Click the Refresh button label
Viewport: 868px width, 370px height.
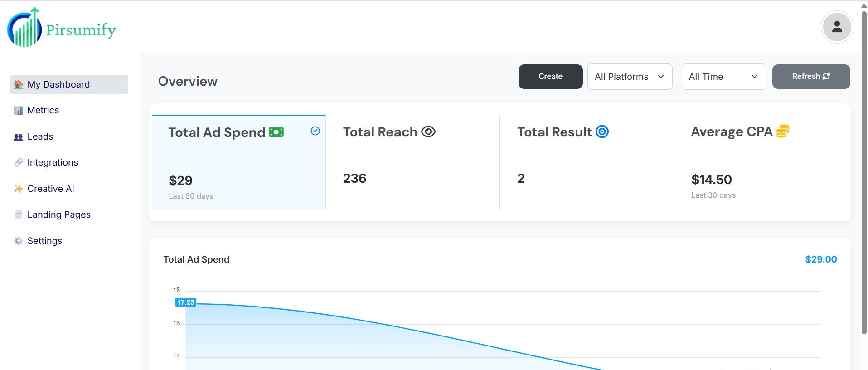point(806,76)
